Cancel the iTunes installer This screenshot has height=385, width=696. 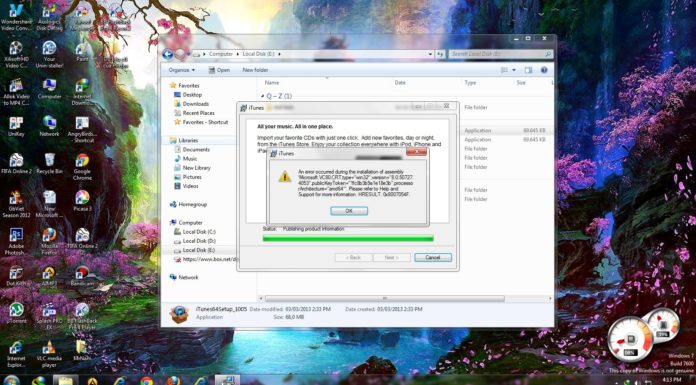[x=433, y=258]
